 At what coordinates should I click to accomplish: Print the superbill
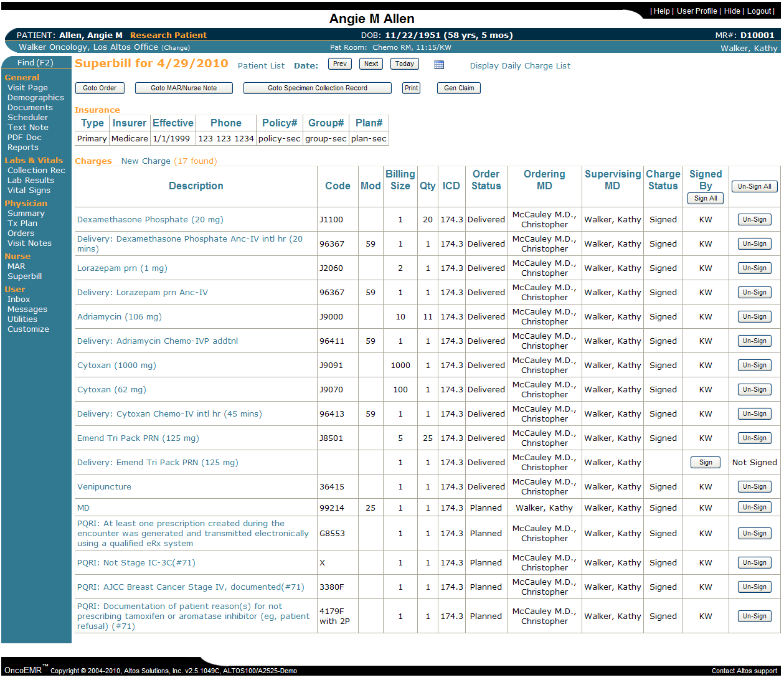(410, 88)
